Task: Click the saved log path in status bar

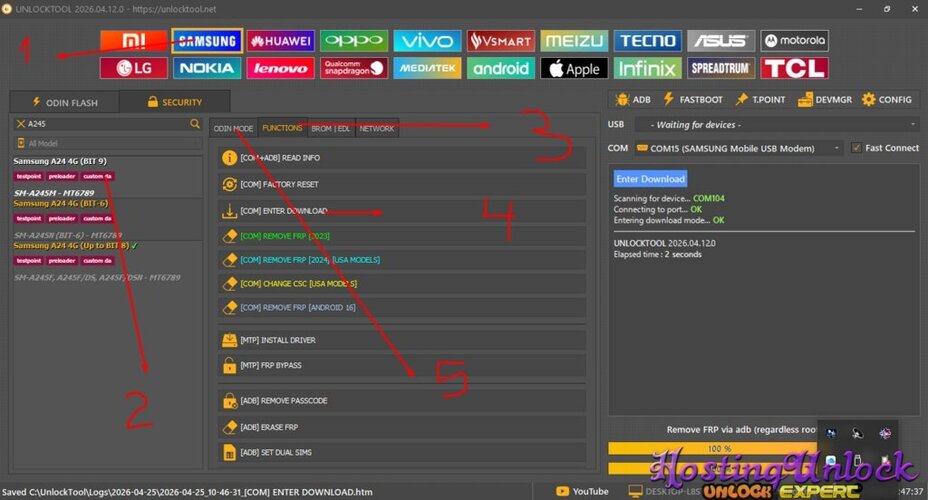Action: [187, 492]
